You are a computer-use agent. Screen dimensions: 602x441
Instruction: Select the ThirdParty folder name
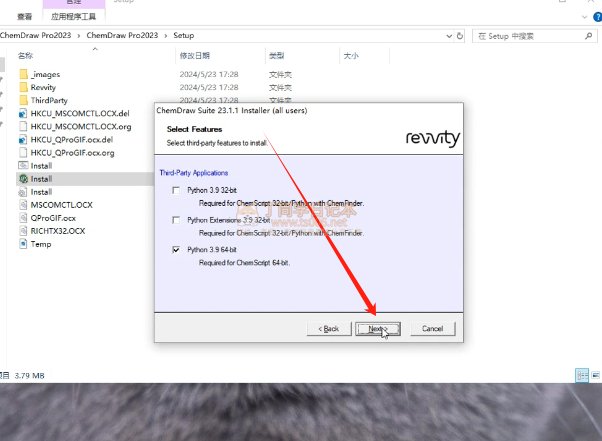click(x=49, y=101)
